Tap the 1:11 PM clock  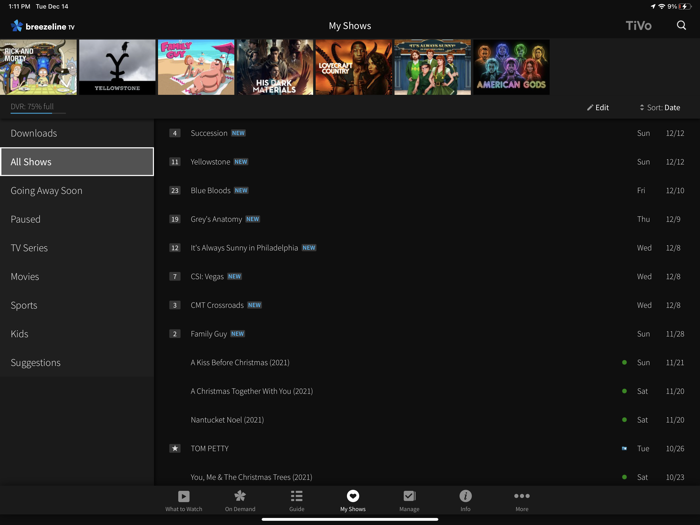pyautogui.click(x=19, y=6)
